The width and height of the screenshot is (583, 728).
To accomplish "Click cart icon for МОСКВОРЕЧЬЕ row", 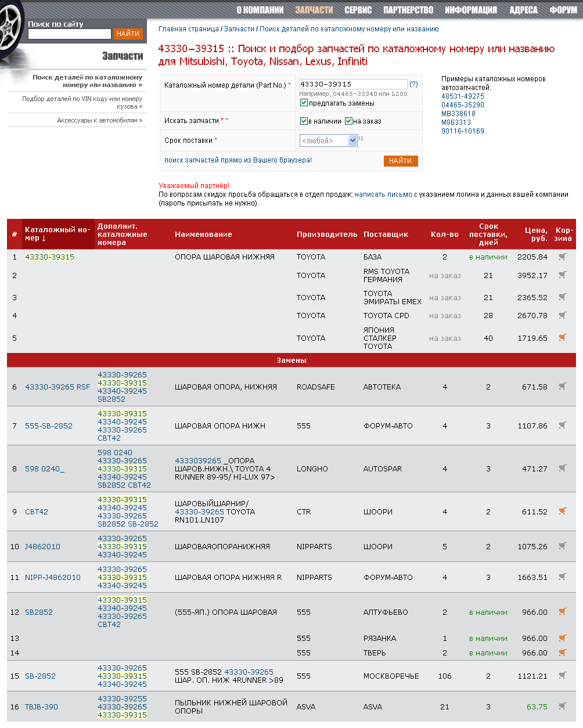I will 562,676.
